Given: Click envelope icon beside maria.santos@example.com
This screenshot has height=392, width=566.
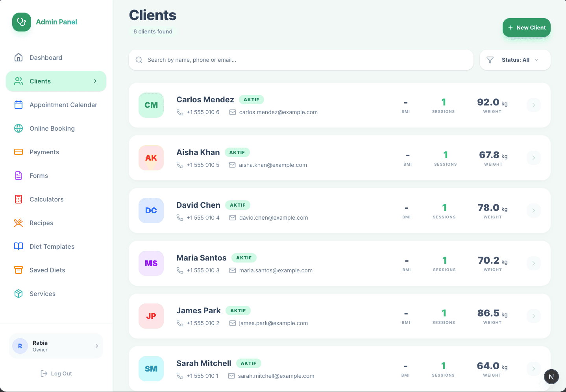Looking at the screenshot, I should (x=233, y=270).
